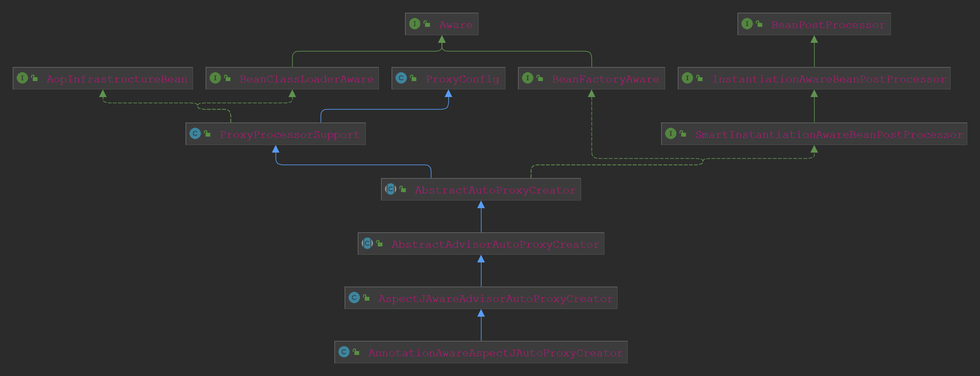980x376 pixels.
Task: Select the AspectJAwareAdvisorAutoProxyCreator class label
Action: pyautogui.click(x=495, y=299)
